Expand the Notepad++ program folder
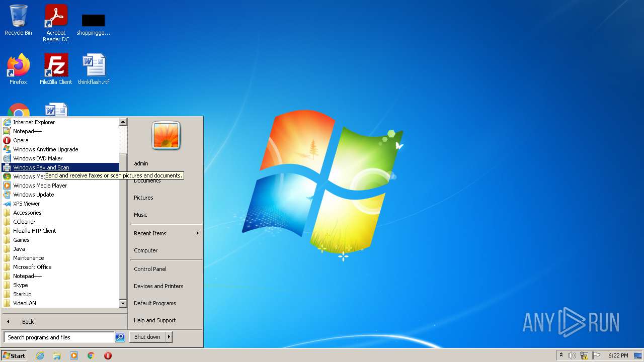The height and width of the screenshot is (362, 644). click(60, 276)
